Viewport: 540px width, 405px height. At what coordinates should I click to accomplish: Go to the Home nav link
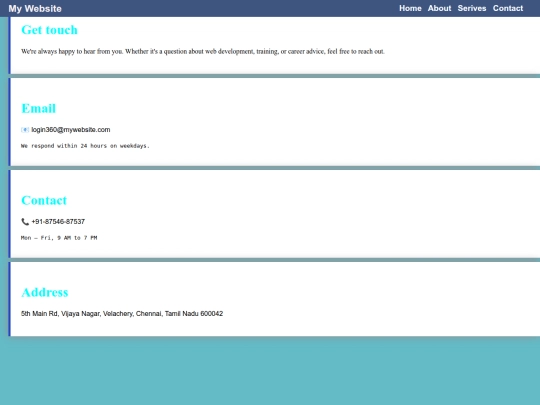pos(410,8)
